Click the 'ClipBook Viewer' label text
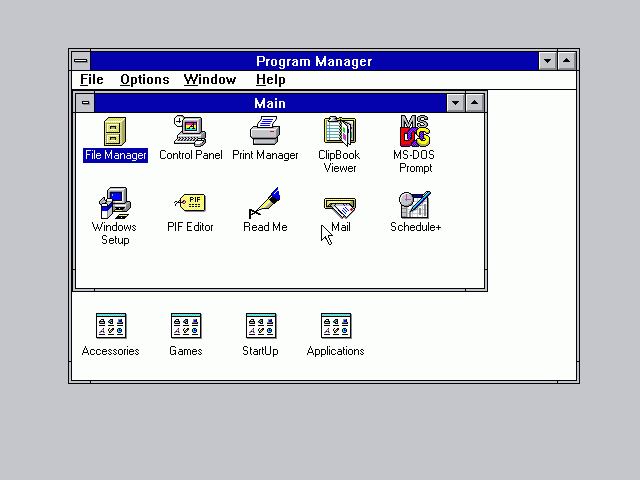This screenshot has width=640, height=480. 339,162
